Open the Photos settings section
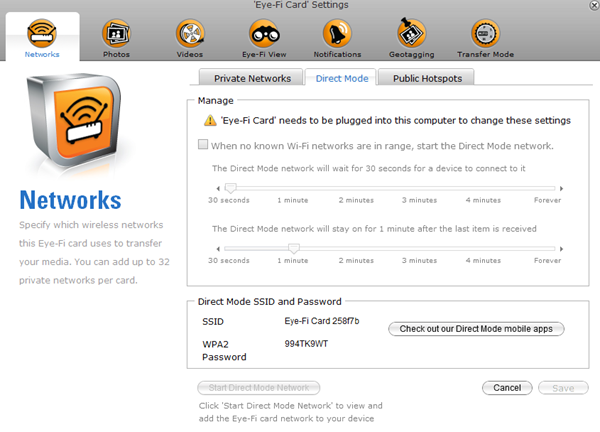Image resolution: width=600 pixels, height=432 pixels. (116, 38)
